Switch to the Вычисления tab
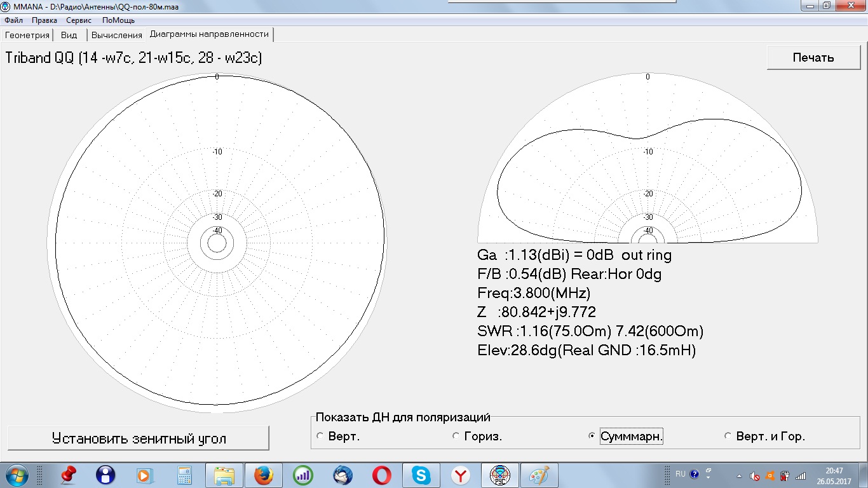This screenshot has height=488, width=868. coord(116,35)
